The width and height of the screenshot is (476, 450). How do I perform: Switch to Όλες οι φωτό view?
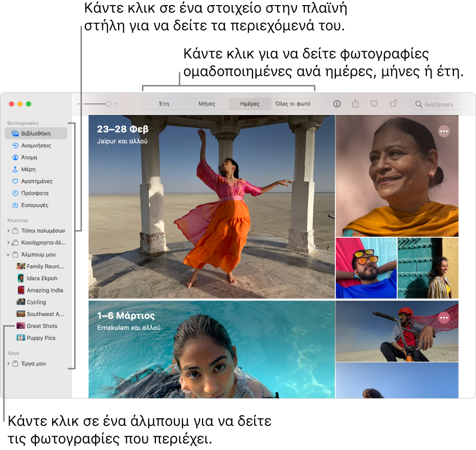coord(292,104)
